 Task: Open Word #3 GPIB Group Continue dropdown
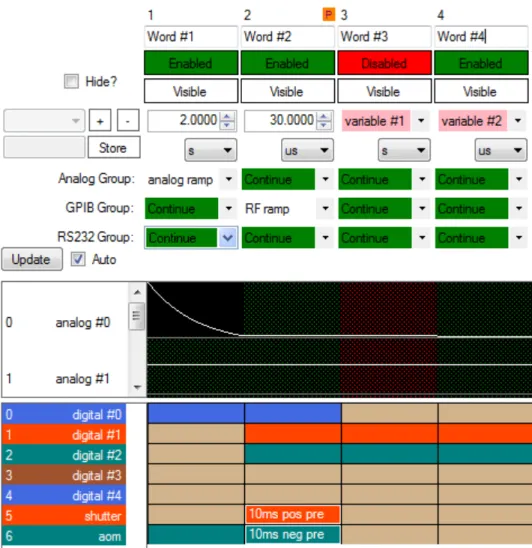click(x=422, y=209)
